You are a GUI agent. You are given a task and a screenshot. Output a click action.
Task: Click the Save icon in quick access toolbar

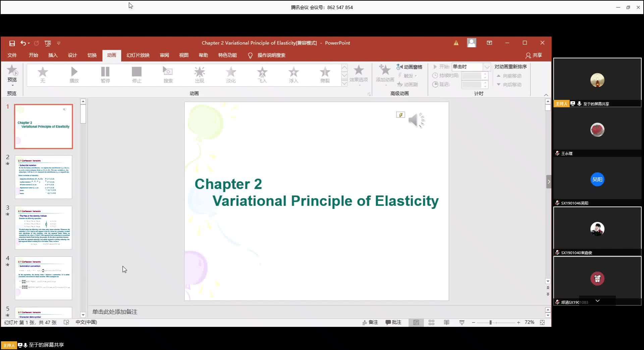(x=12, y=43)
